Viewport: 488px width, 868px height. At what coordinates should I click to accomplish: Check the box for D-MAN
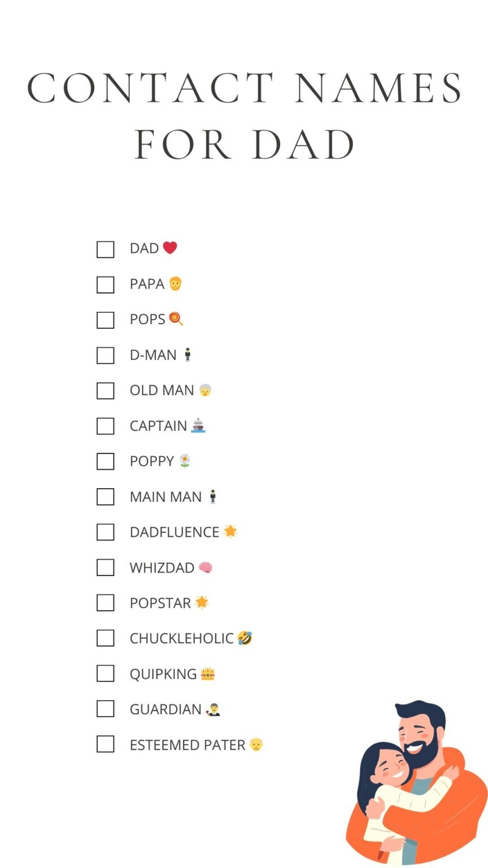pos(106,355)
